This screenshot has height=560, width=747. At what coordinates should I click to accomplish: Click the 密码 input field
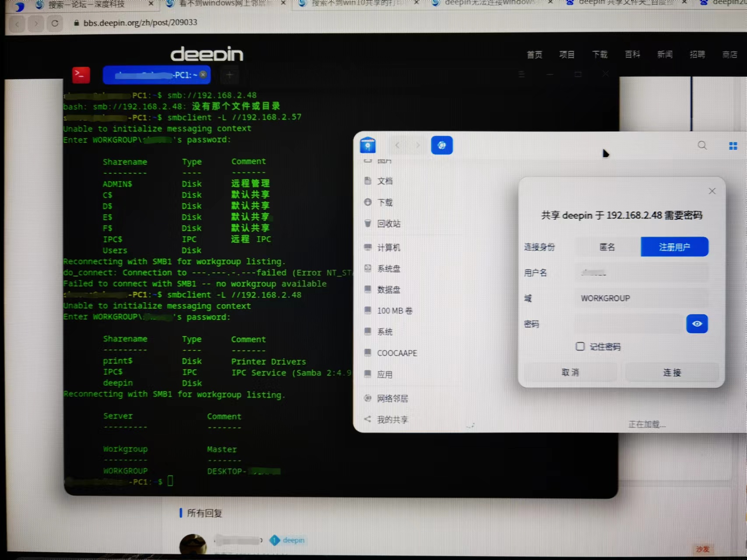(x=629, y=324)
